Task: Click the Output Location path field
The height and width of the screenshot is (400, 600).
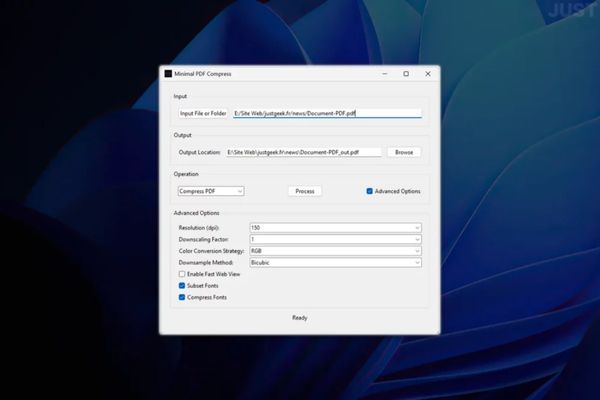Action: 304,152
